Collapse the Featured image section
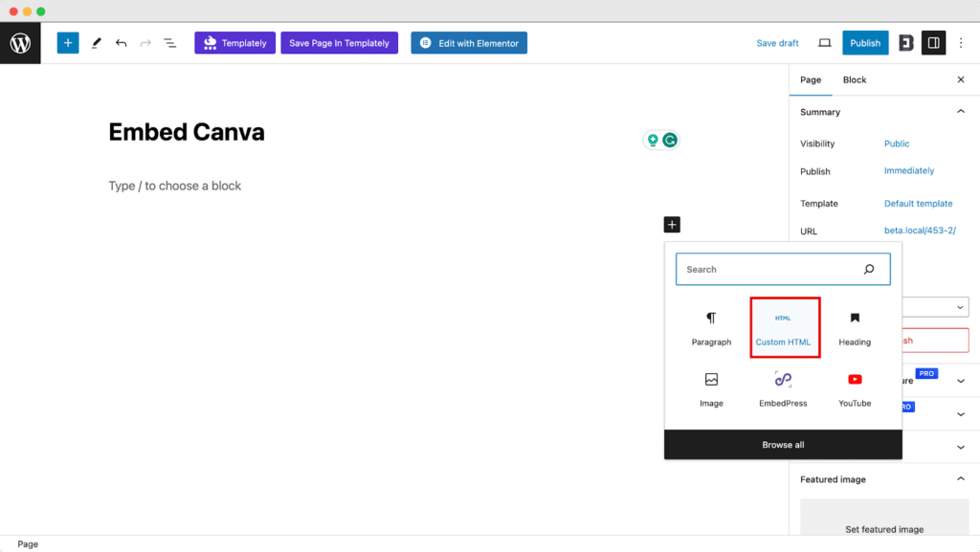This screenshot has width=980, height=552. coord(961,479)
